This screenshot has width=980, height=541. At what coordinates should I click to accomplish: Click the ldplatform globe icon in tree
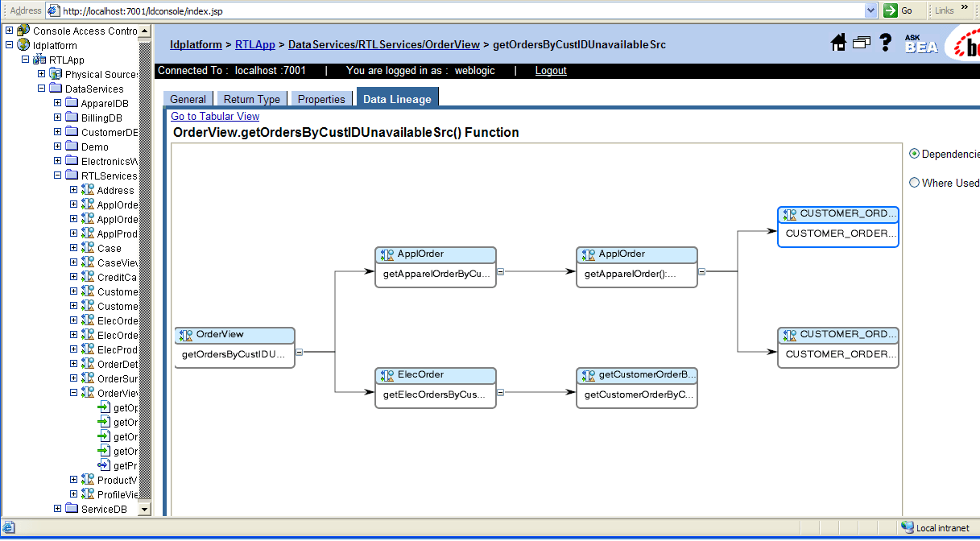click(x=23, y=45)
